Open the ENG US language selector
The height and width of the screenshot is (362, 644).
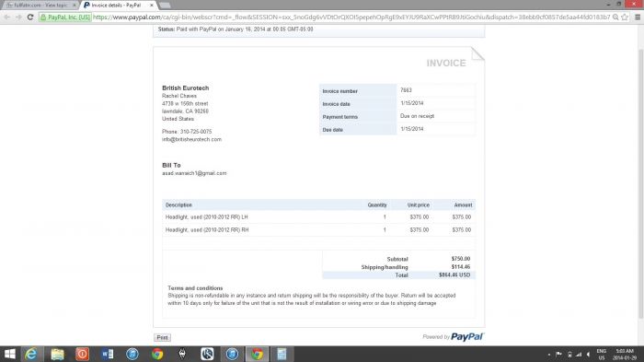pyautogui.click(x=602, y=355)
